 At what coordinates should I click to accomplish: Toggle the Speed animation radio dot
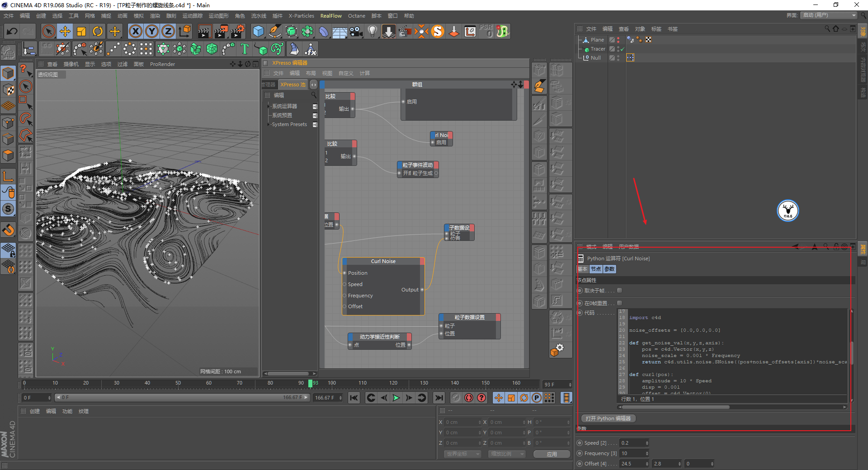[580, 443]
